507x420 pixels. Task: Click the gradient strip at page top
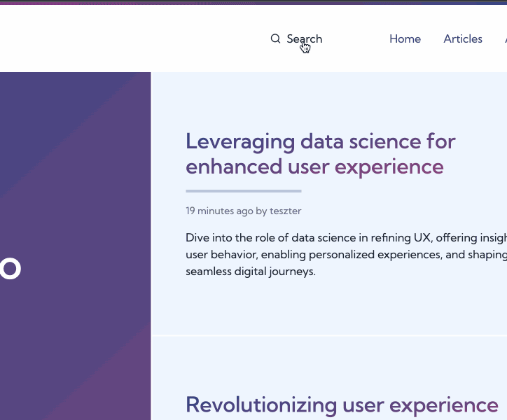pyautogui.click(x=253, y=2)
